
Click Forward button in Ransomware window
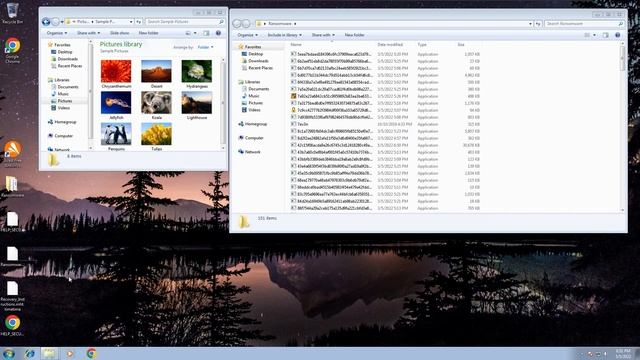(x=246, y=24)
